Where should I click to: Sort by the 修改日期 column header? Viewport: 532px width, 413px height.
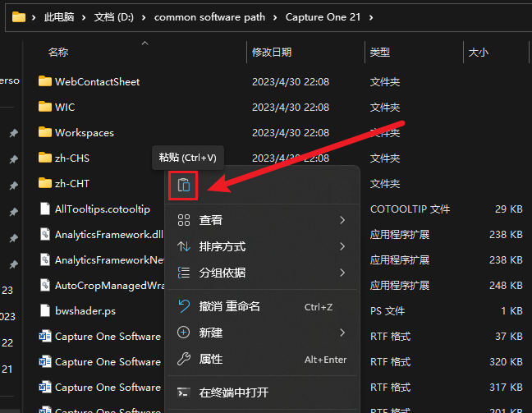point(272,53)
